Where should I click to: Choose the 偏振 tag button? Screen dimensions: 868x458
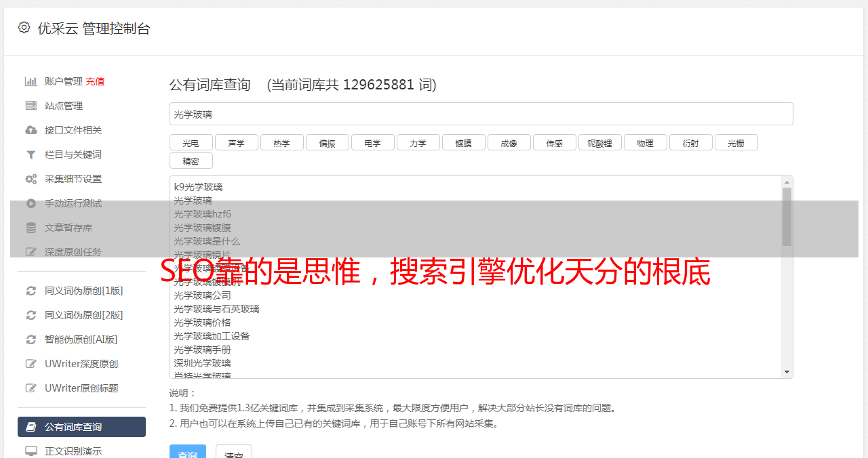(x=327, y=142)
